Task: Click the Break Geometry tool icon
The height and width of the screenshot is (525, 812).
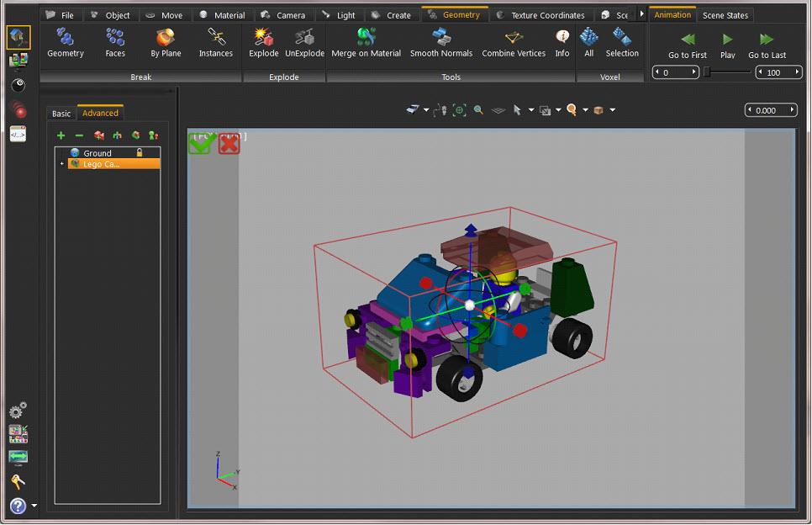Action: (66, 43)
